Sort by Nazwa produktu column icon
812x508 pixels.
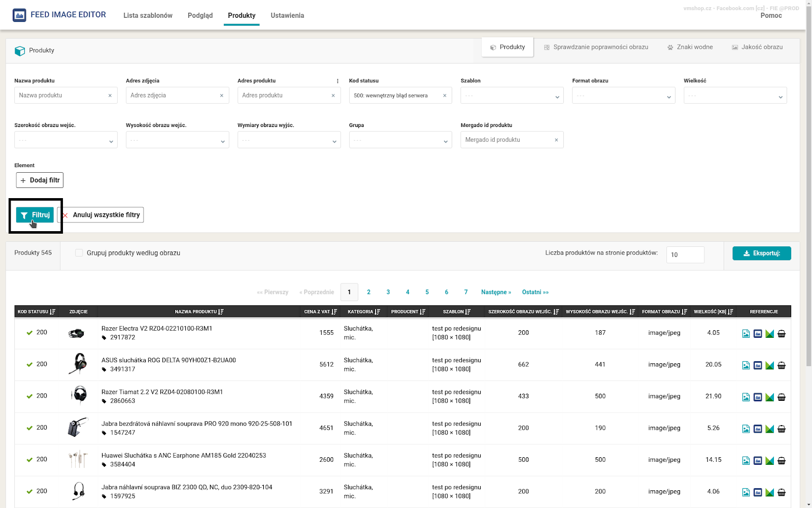(x=221, y=312)
